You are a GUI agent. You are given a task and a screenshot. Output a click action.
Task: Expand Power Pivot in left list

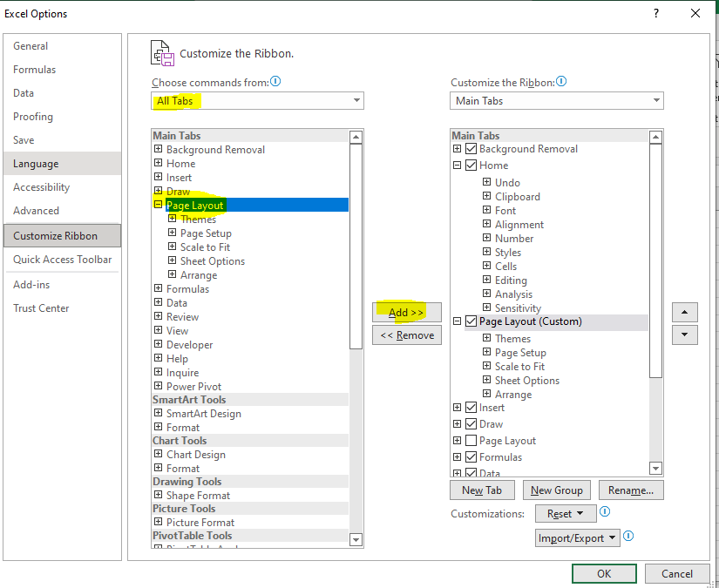click(x=159, y=385)
